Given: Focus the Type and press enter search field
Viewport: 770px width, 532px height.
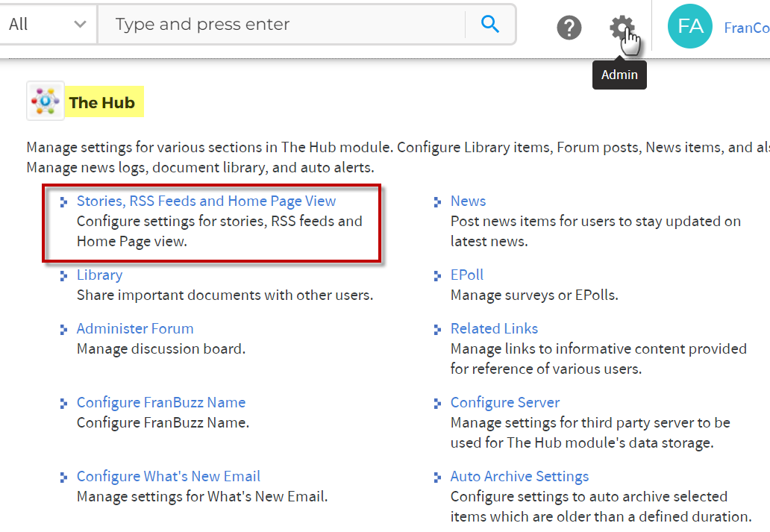Looking at the screenshot, I should (x=281, y=24).
